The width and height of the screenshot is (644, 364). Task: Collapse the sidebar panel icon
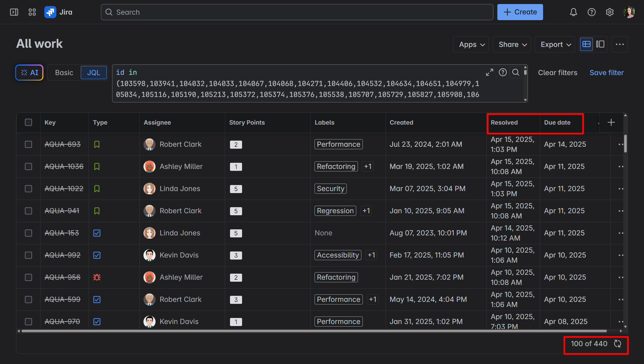14,12
